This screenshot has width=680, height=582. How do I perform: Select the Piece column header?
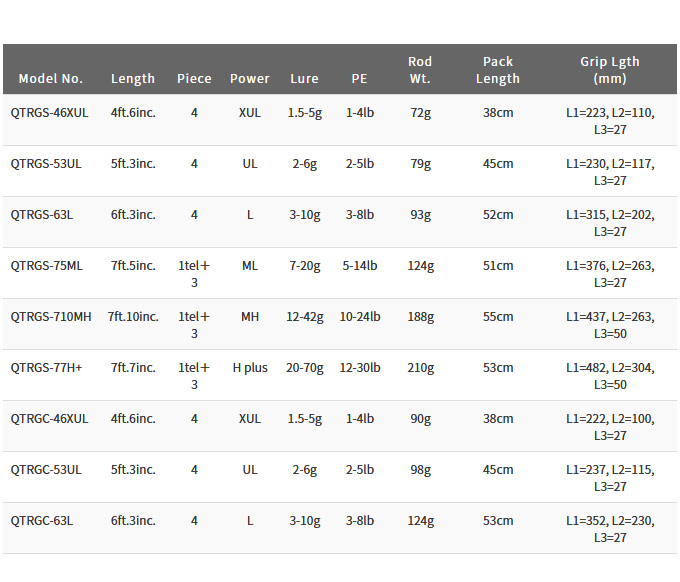194,78
